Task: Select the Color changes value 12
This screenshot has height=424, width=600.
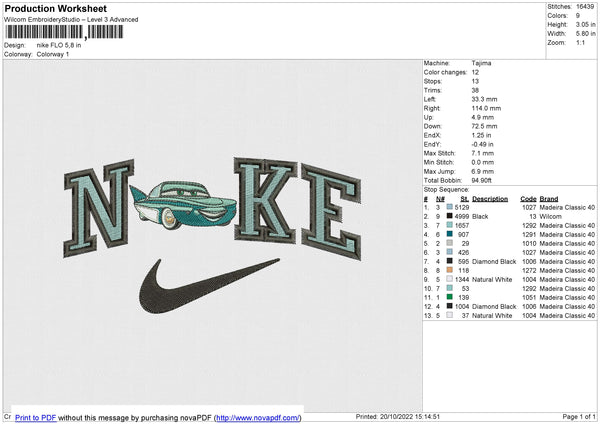Action: click(475, 72)
